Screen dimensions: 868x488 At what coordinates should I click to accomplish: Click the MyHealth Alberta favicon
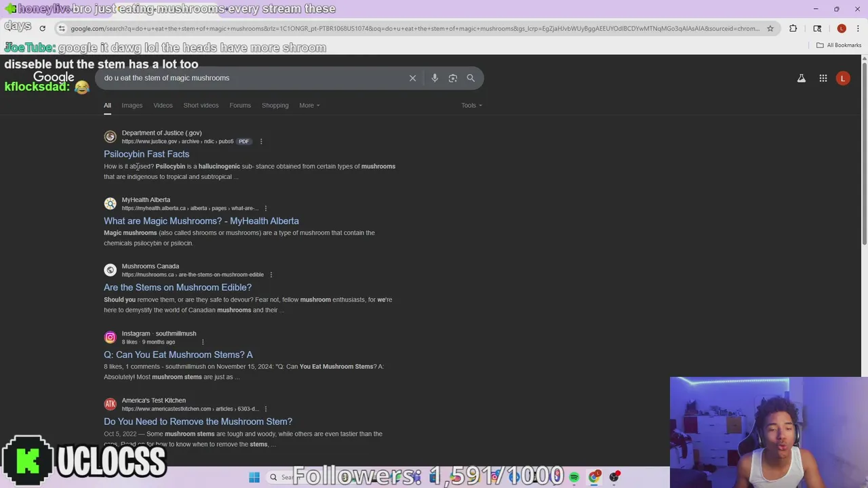pos(110,203)
